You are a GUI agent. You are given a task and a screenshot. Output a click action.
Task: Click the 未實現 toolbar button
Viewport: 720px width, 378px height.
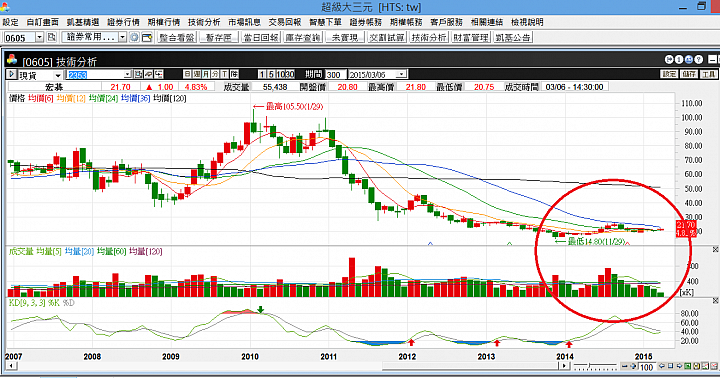pos(345,38)
